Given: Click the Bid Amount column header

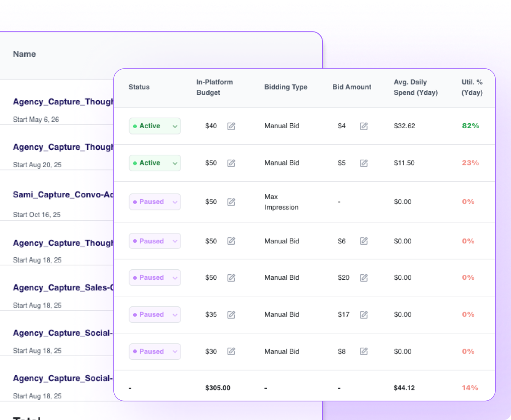Looking at the screenshot, I should tap(352, 87).
